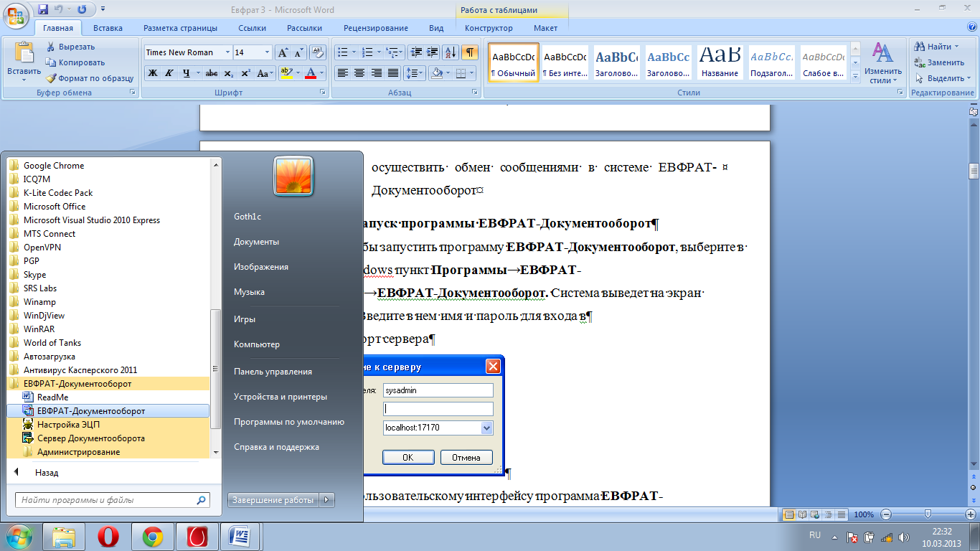Click the volume icon in system tray
This screenshot has height=551, width=980.
pyautogui.click(x=903, y=537)
